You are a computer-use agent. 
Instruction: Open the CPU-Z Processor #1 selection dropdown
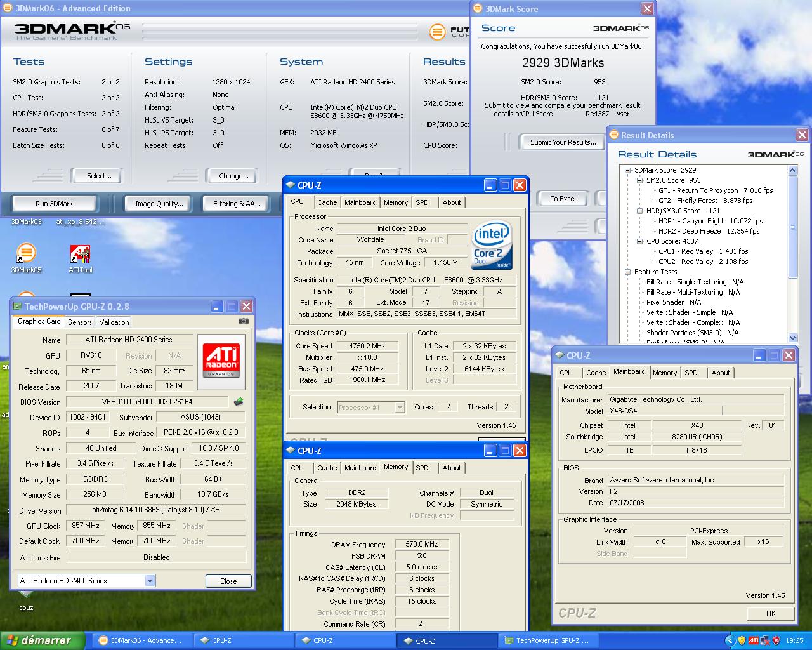400,408
